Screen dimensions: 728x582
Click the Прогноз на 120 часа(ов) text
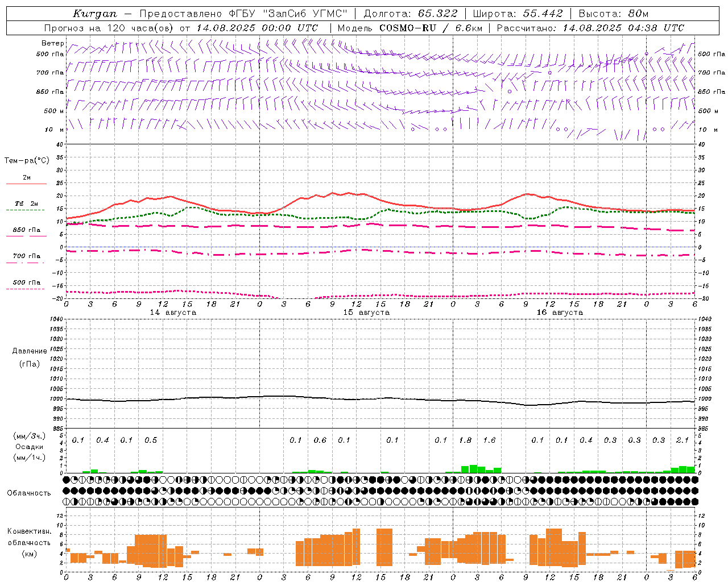pos(109,28)
